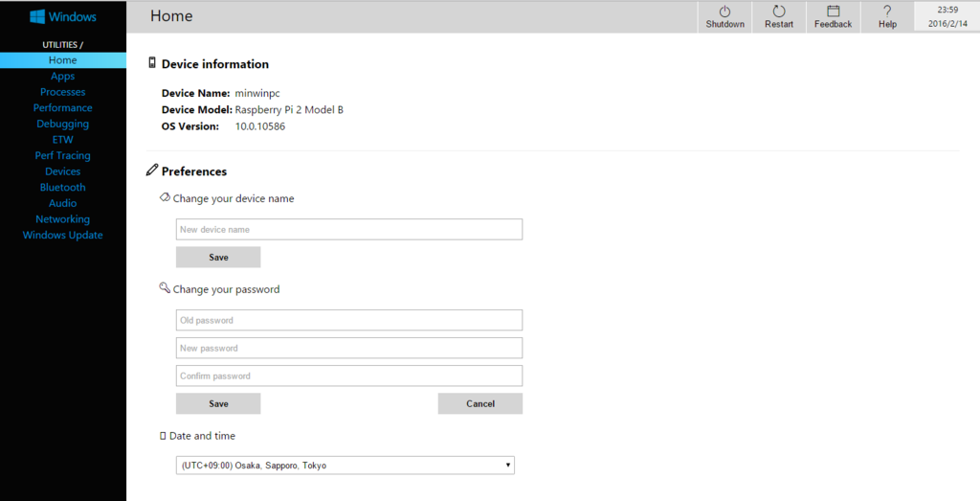This screenshot has width=980, height=501.
Task: Open the time zone dropdown
Action: tap(345, 466)
